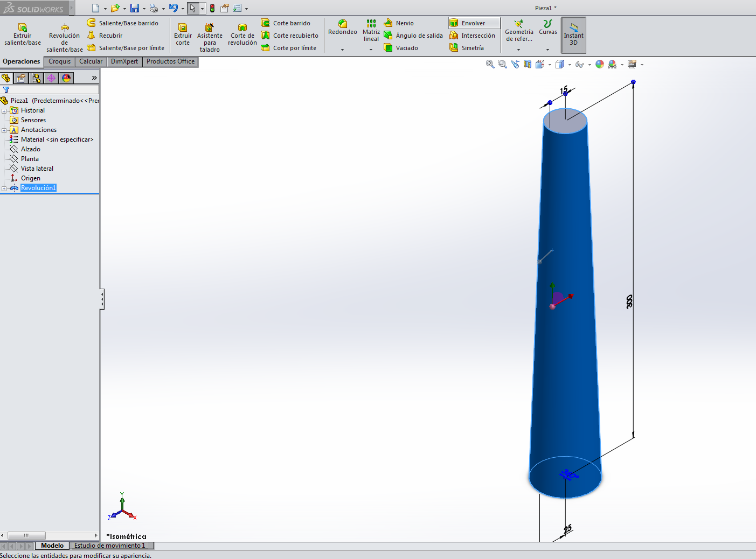The height and width of the screenshot is (559, 756).
Task: Click the Print icon
Action: click(x=154, y=8)
